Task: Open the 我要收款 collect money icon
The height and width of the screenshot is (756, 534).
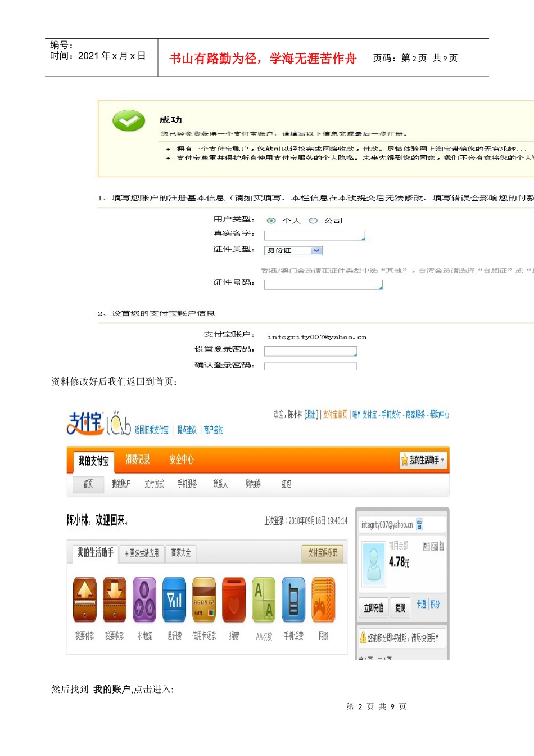Action: (x=115, y=600)
